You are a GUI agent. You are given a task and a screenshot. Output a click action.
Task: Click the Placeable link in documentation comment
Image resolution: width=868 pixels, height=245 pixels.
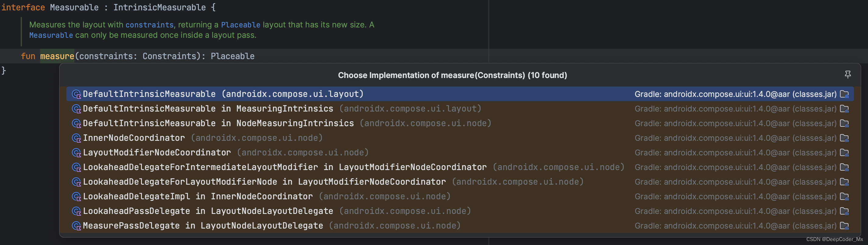(241, 25)
